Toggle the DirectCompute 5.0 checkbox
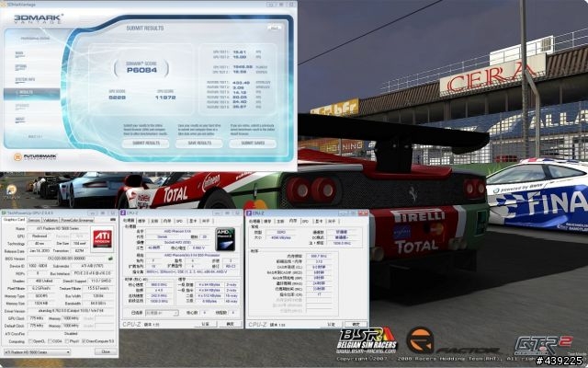 [x=84, y=341]
